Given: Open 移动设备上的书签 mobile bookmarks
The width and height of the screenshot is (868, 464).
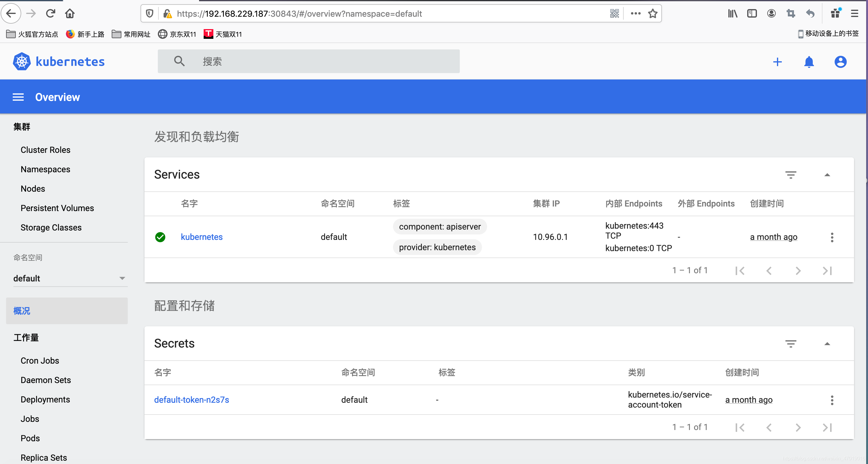Looking at the screenshot, I should (828, 34).
